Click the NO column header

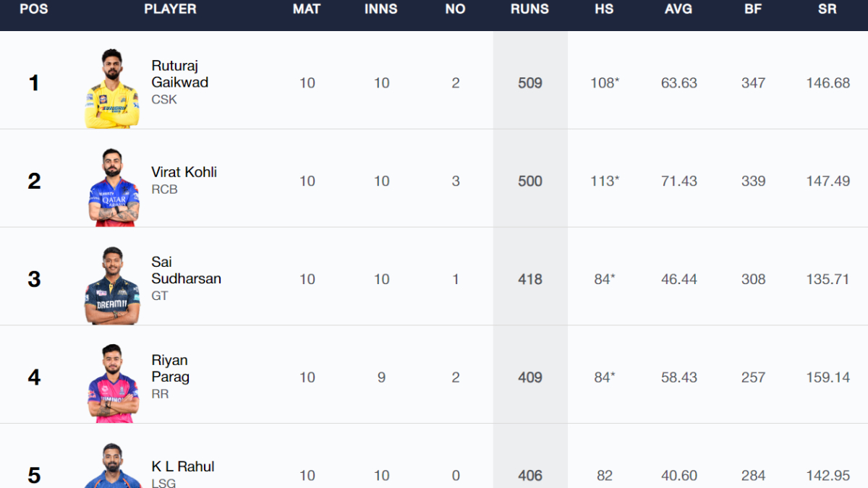[x=456, y=9]
